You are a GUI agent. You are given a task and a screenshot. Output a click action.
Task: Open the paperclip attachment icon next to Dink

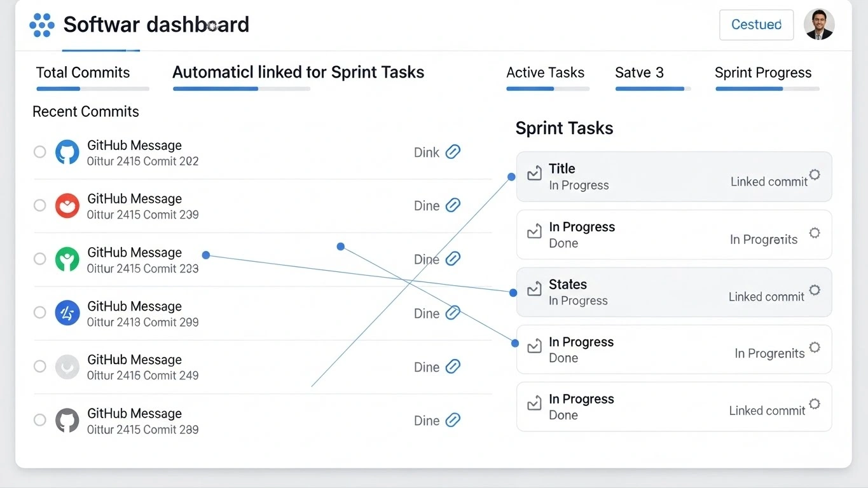453,152
